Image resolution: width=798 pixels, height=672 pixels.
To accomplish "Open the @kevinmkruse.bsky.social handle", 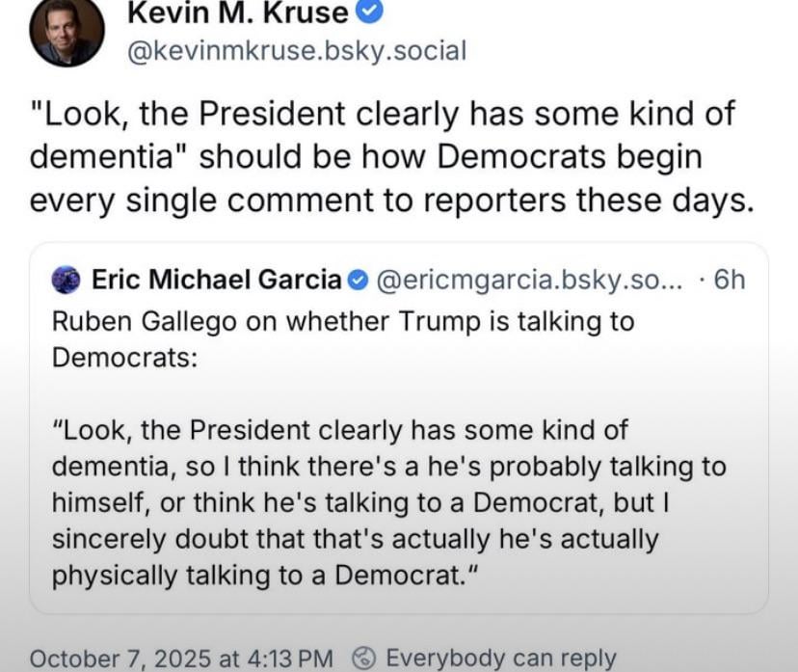I will (x=296, y=50).
